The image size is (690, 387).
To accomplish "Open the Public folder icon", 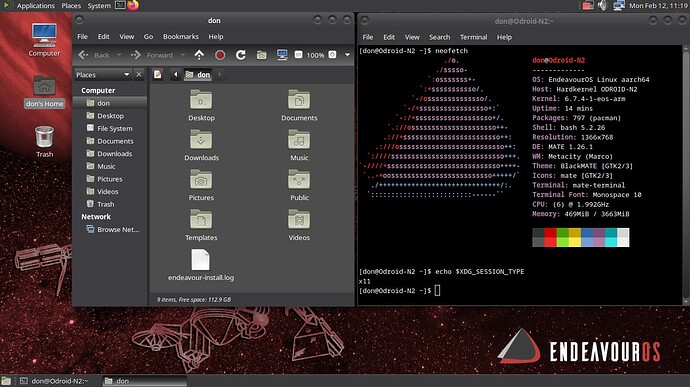I will pyautogui.click(x=299, y=185).
